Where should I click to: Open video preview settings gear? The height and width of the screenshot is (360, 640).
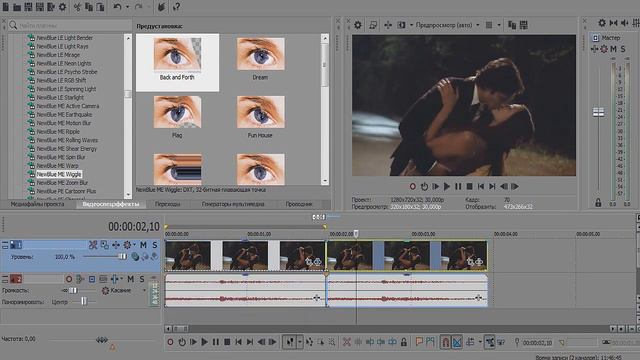358,25
